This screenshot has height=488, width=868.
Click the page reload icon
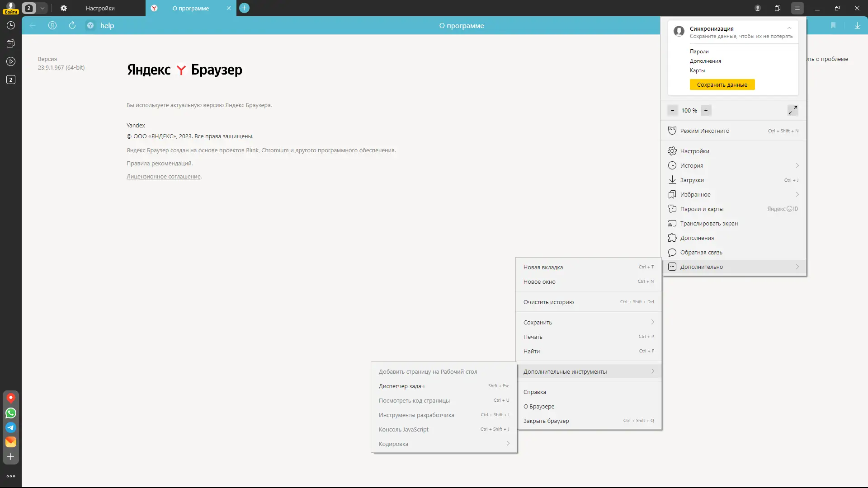click(72, 26)
